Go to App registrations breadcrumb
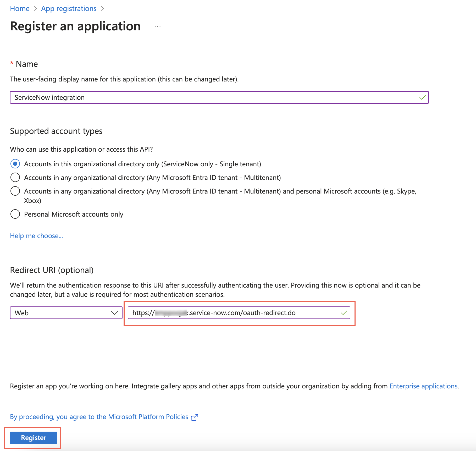The height and width of the screenshot is (451, 476). (x=69, y=9)
